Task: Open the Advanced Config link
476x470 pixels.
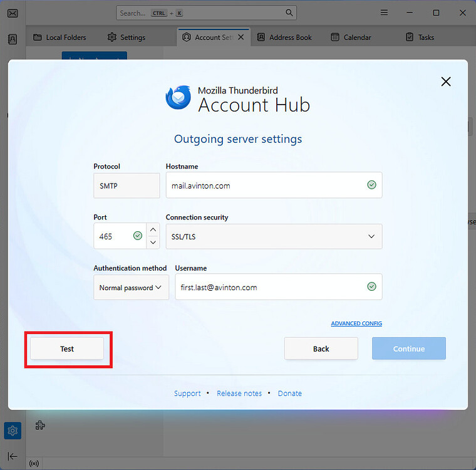Action: [356, 323]
